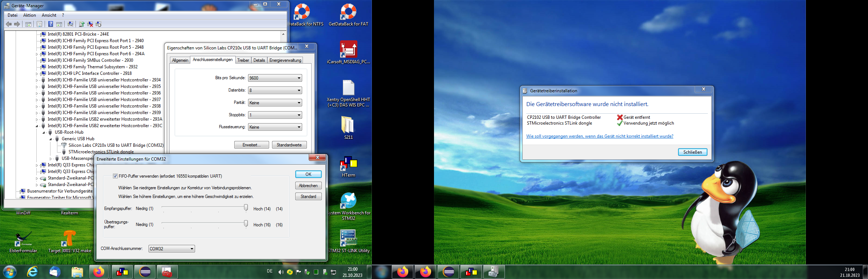Screen dimensions: 868x279
Task: Toggle the FIFO-Puffer verwenden checkbox
Action: pyautogui.click(x=115, y=176)
